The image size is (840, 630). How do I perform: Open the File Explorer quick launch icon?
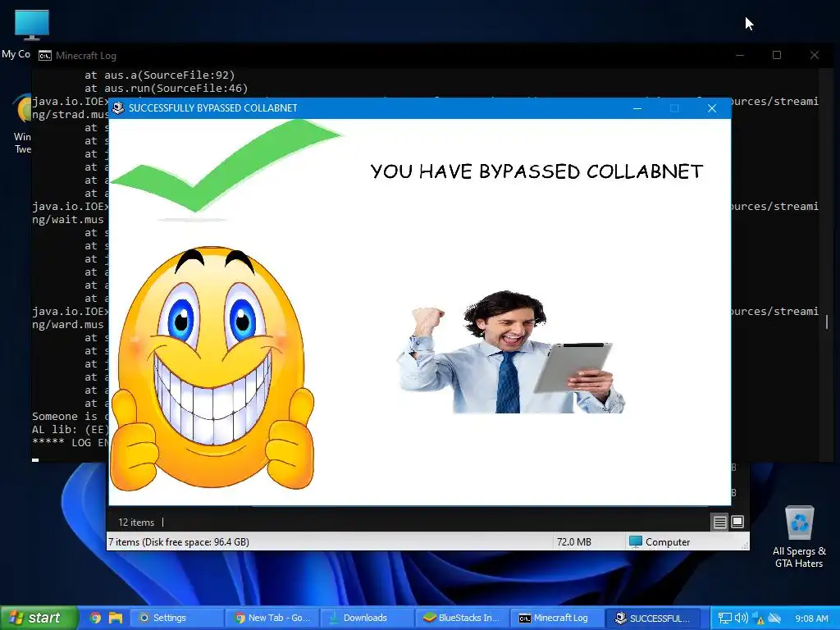click(116, 618)
